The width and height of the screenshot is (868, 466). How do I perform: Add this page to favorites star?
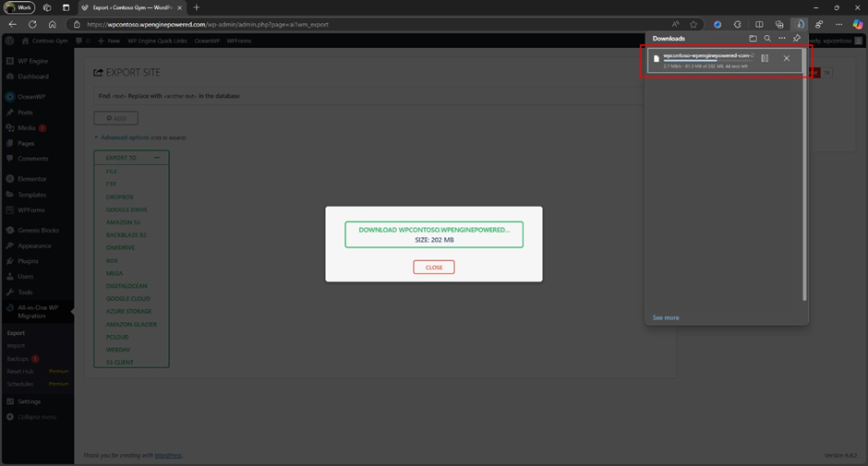pos(693,24)
